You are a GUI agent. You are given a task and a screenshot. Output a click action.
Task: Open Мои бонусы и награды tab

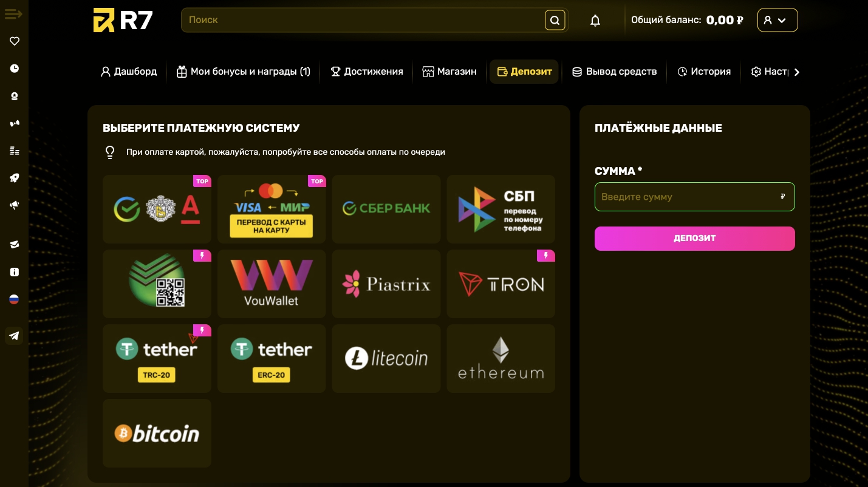coord(243,72)
